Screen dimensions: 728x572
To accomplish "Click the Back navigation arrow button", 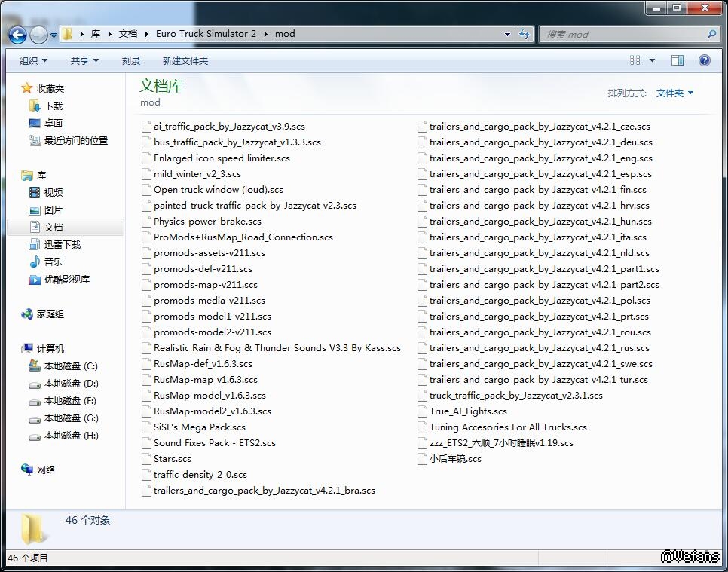I will click(x=18, y=34).
